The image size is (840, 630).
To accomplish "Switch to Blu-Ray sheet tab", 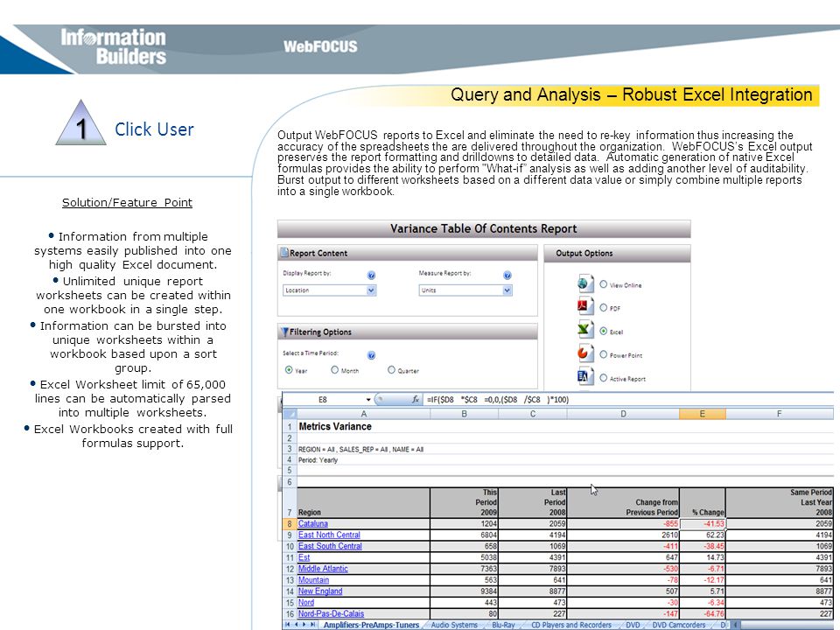I will (x=503, y=625).
